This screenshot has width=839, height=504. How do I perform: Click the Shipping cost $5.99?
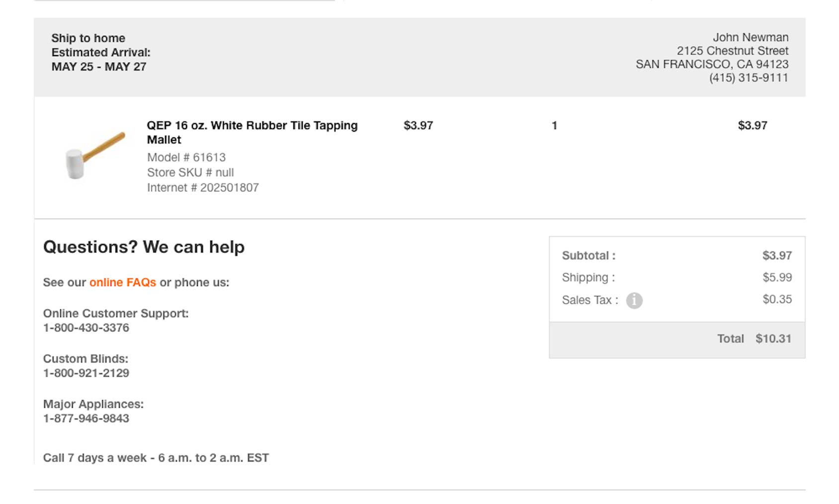click(x=777, y=278)
